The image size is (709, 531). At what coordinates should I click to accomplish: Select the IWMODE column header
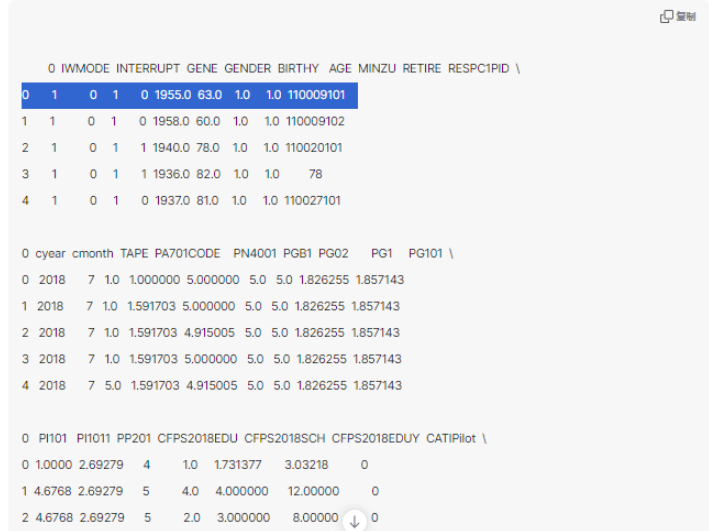click(x=85, y=68)
